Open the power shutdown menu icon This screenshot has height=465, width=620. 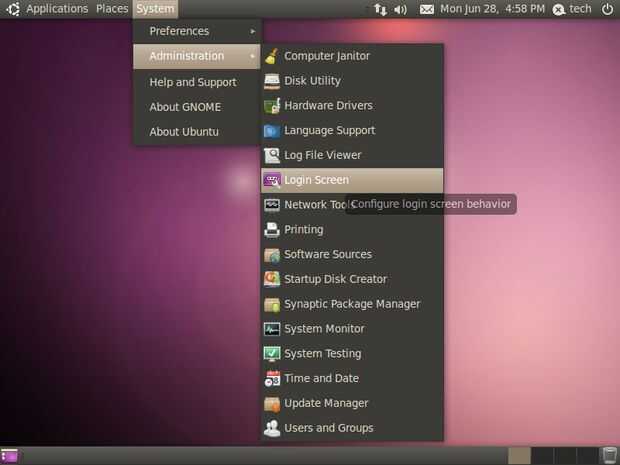tap(607, 9)
